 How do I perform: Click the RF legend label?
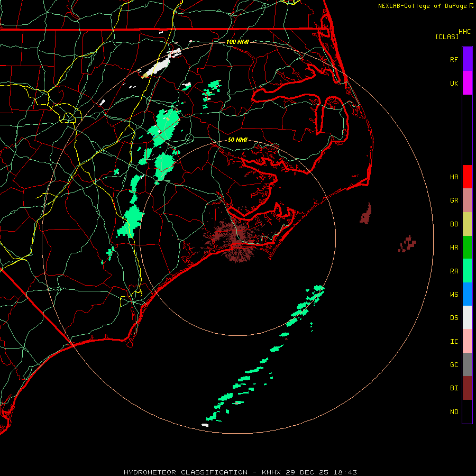point(454,59)
